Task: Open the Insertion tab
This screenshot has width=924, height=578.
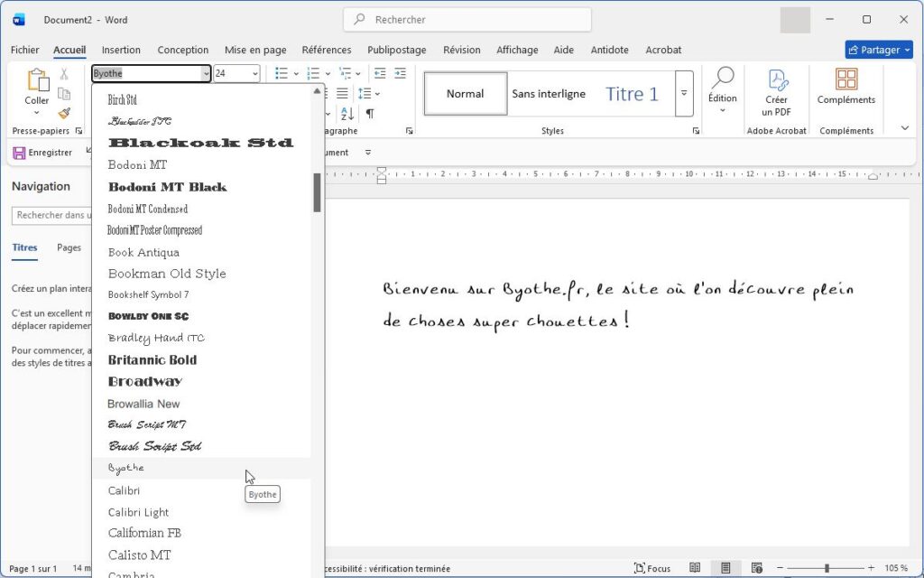Action: pyautogui.click(x=121, y=51)
